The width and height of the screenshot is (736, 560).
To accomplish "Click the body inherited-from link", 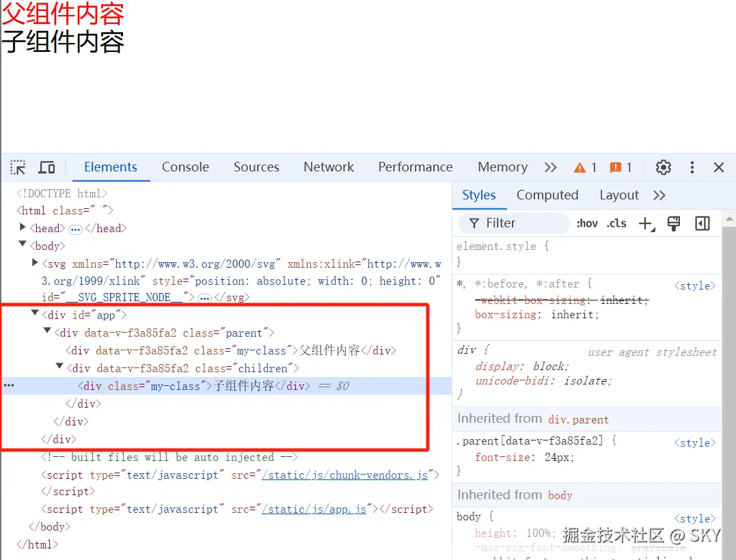I will [560, 496].
